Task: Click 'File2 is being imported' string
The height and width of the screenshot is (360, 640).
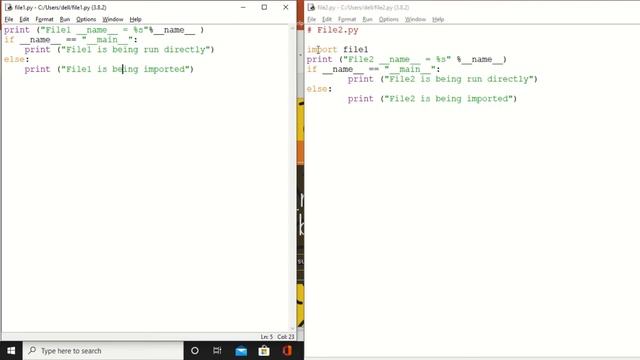Action: tap(449, 98)
